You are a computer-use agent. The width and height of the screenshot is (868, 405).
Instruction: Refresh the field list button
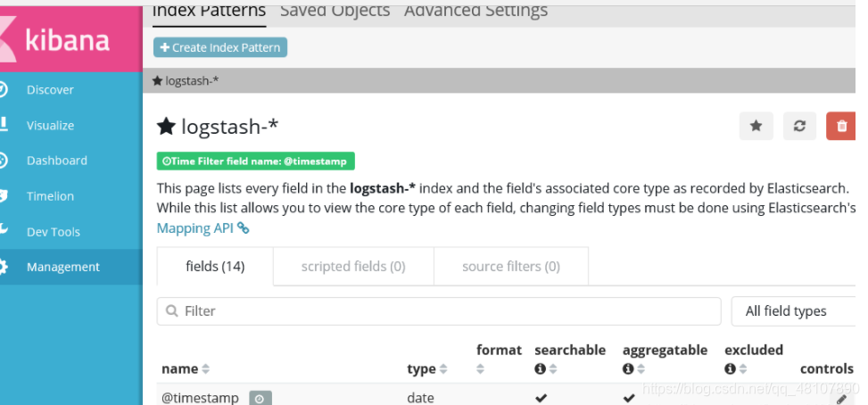click(x=799, y=126)
